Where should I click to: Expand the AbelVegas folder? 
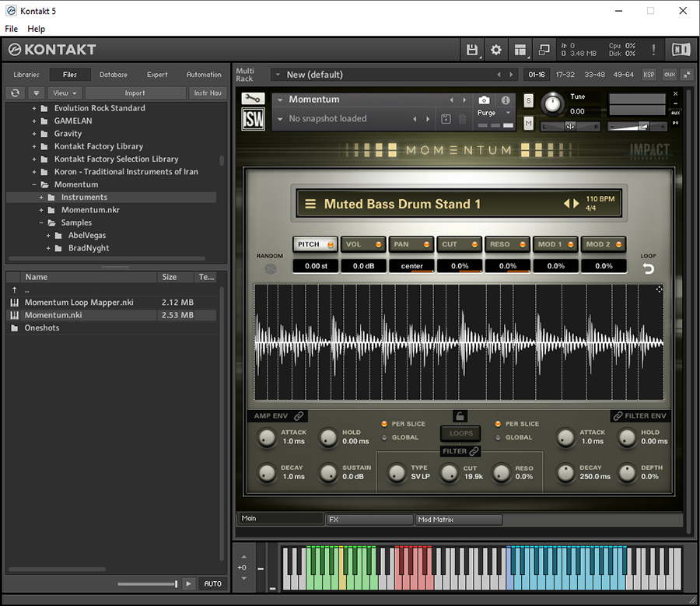(48, 236)
